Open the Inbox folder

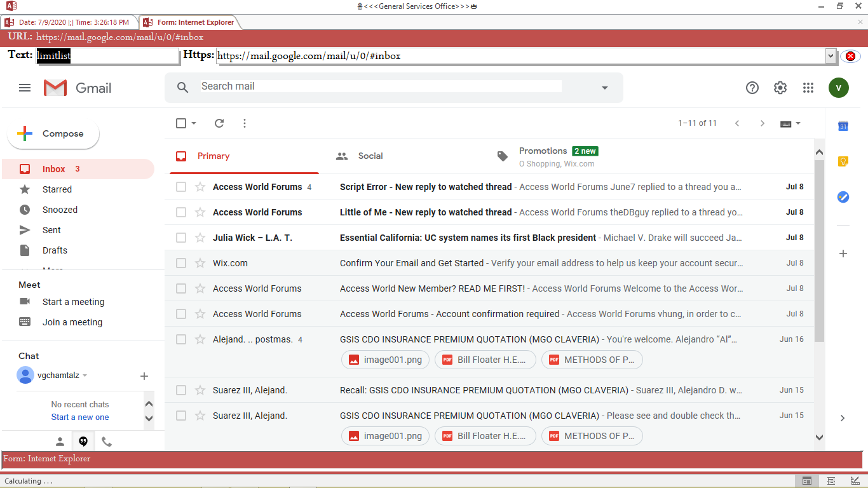[78, 169]
